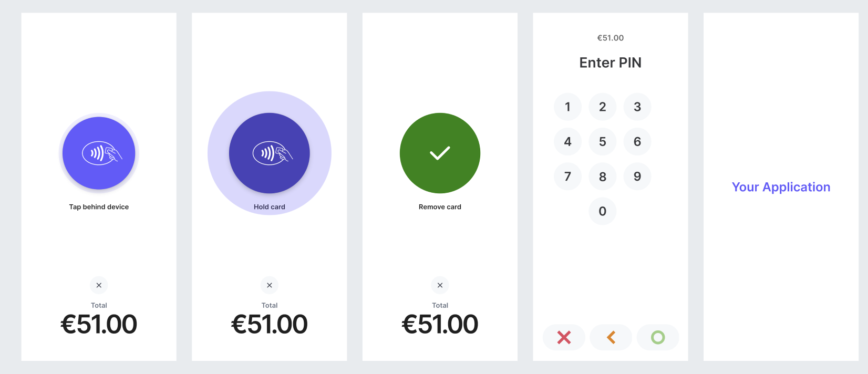Image resolution: width=868 pixels, height=374 pixels.
Task: Click the Hold card contactless icon
Action: coord(270,153)
